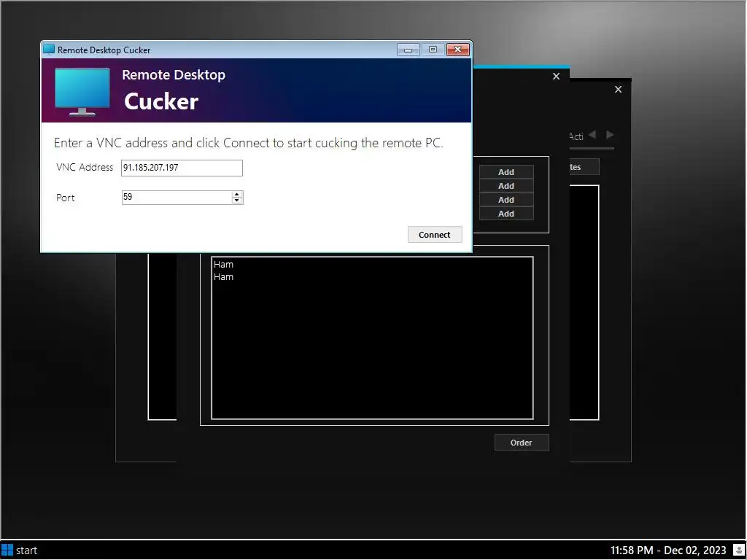Click the right tab-scroll arrow
747x560 pixels.
coord(610,135)
